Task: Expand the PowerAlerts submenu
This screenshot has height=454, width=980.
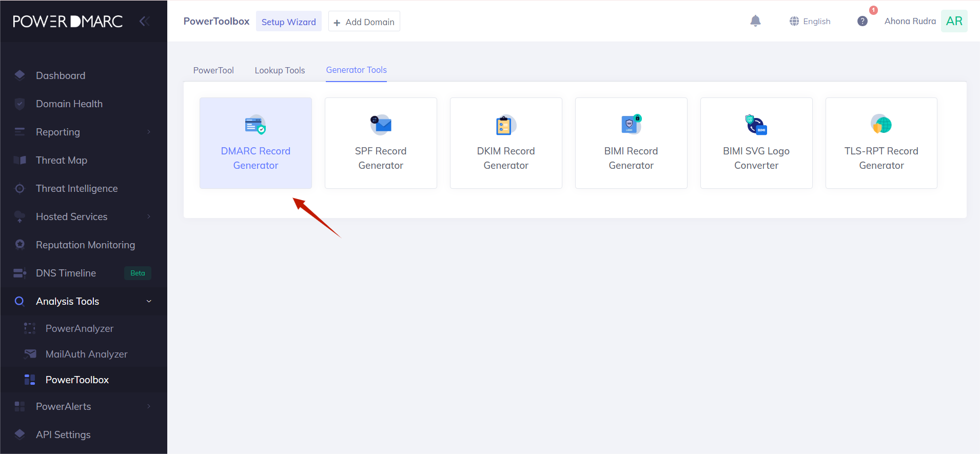Action: coord(149,406)
